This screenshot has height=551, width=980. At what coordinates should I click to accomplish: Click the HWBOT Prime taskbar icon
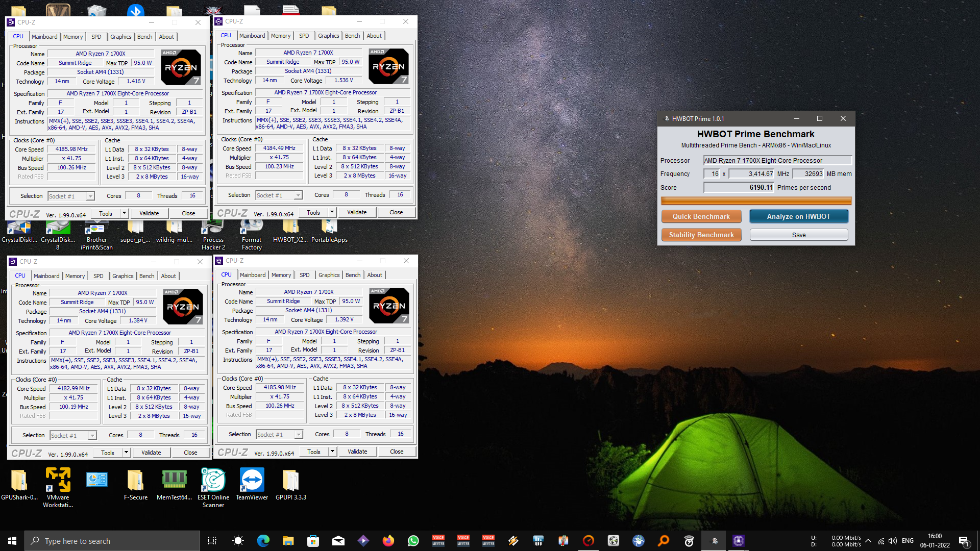(x=714, y=541)
